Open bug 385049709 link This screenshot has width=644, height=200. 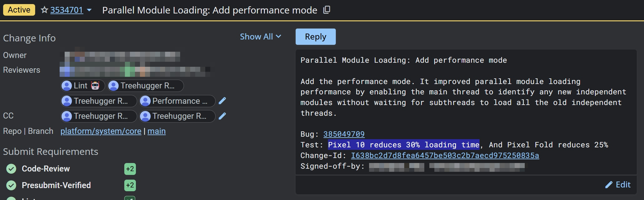click(x=344, y=134)
